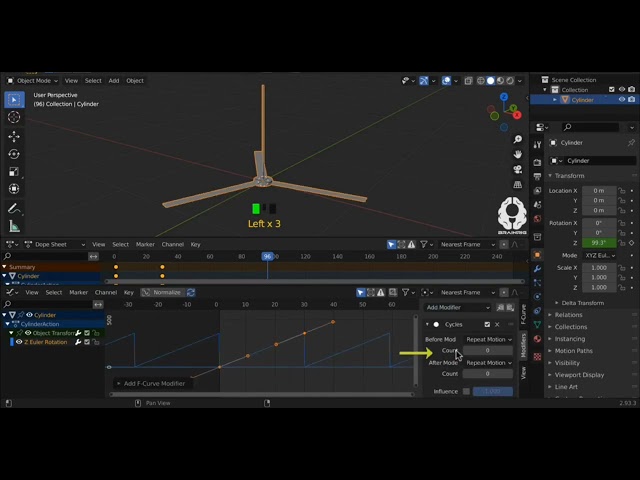Image resolution: width=640 pixels, height=480 pixels.
Task: Click the Influence slider value
Action: point(493,391)
